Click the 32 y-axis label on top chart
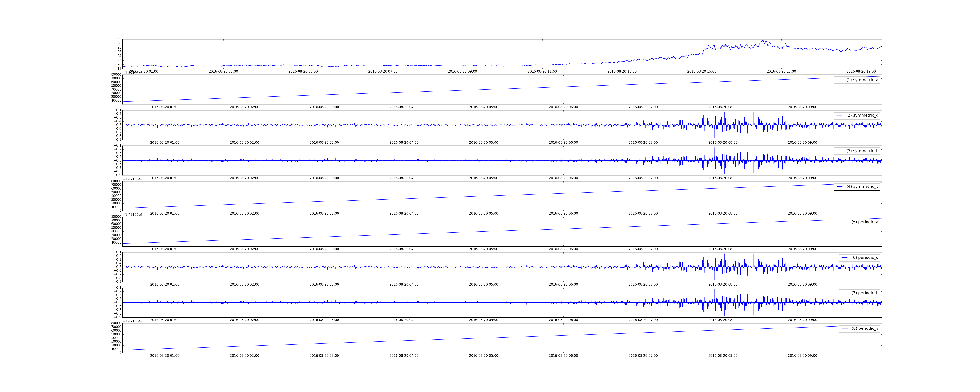The image size is (980, 392). [119, 39]
